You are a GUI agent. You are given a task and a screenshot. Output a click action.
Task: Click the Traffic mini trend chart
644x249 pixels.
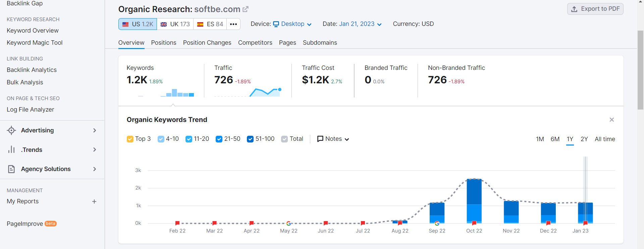248,92
